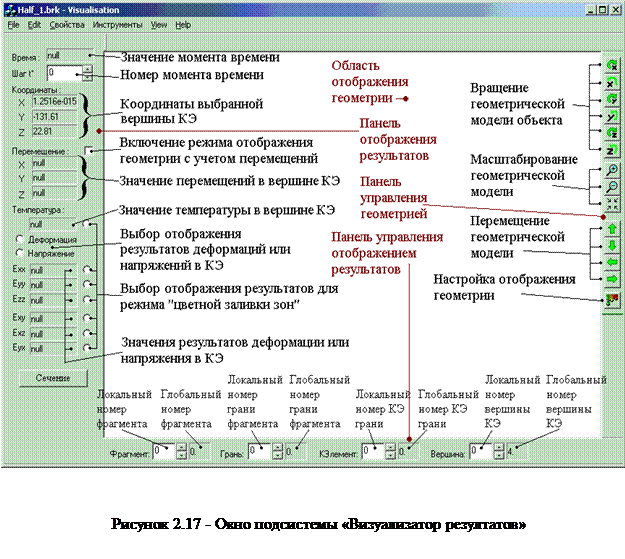The image size is (625, 559).
Task: Click Y-axis rotation icon with arrow after letter
Action: pyautogui.click(x=612, y=116)
